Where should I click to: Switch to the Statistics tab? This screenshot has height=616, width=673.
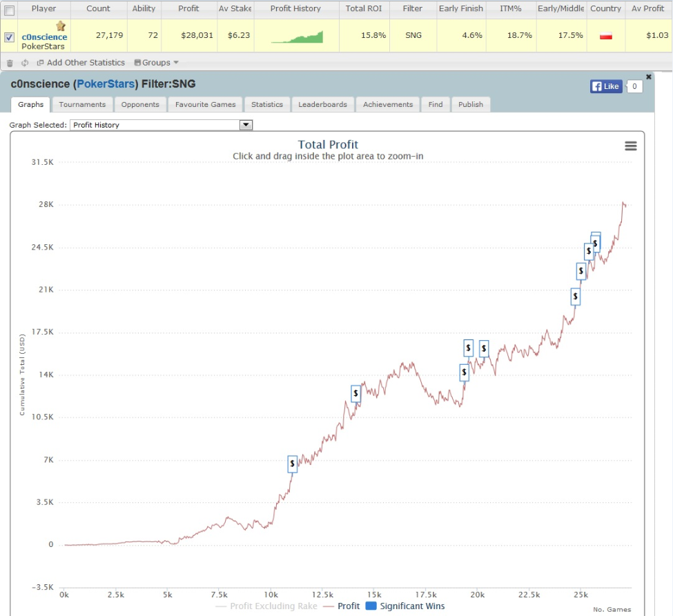[x=267, y=104]
